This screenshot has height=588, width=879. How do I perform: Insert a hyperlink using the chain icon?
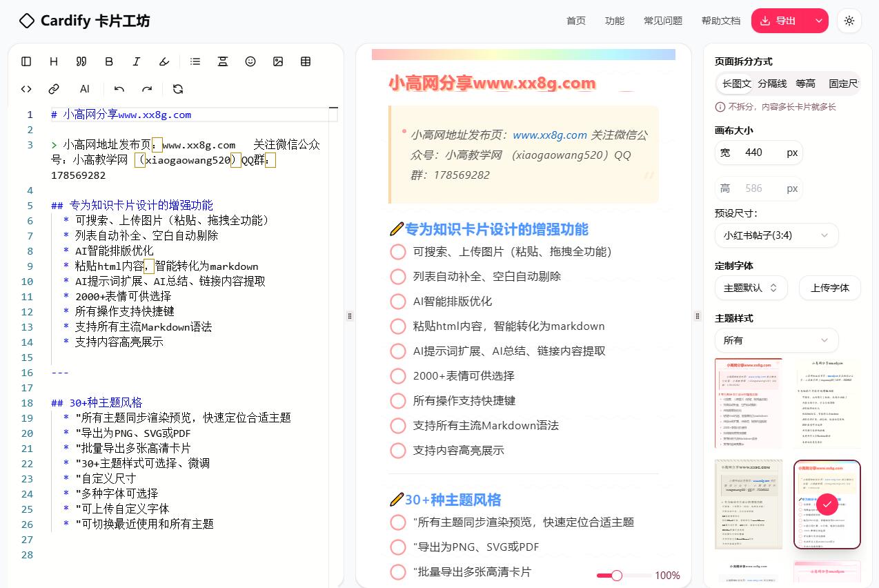click(54, 89)
